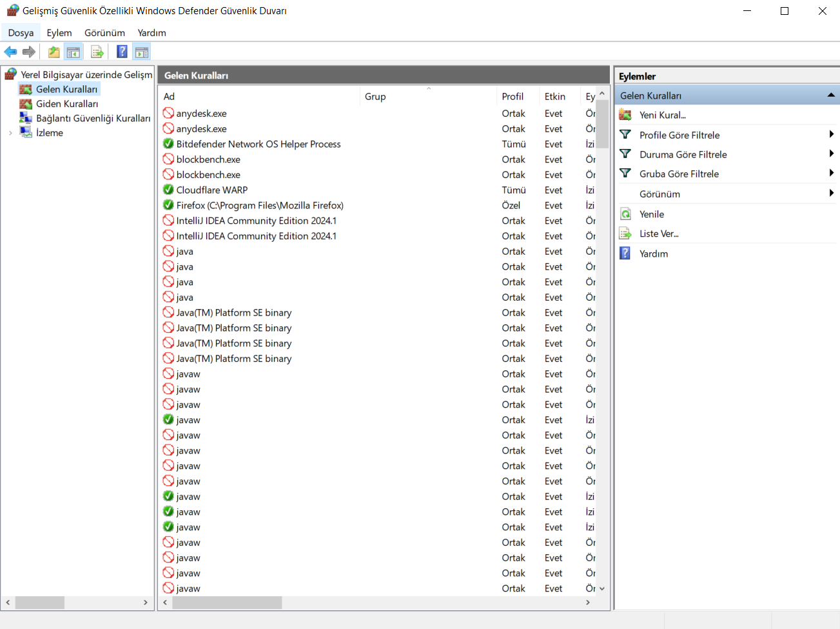Image resolution: width=840 pixels, height=629 pixels.
Task: Click the rules list horizontal scrollbar thumb
Action: [x=227, y=603]
